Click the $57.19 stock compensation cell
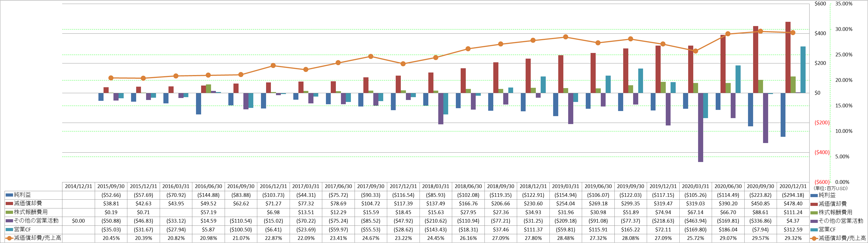Screen dimensions: 868x243 pos(208,212)
